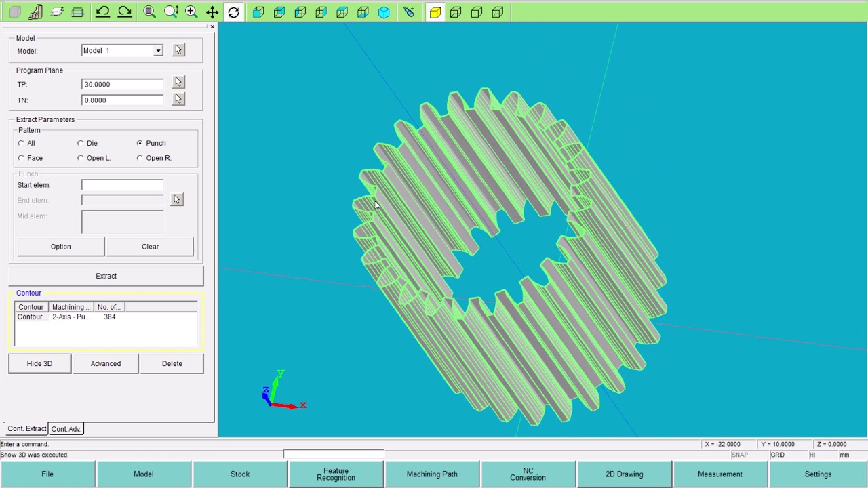Screen dimensions: 868x488
Task: Click the blue probe tool icon
Action: [x=409, y=12]
